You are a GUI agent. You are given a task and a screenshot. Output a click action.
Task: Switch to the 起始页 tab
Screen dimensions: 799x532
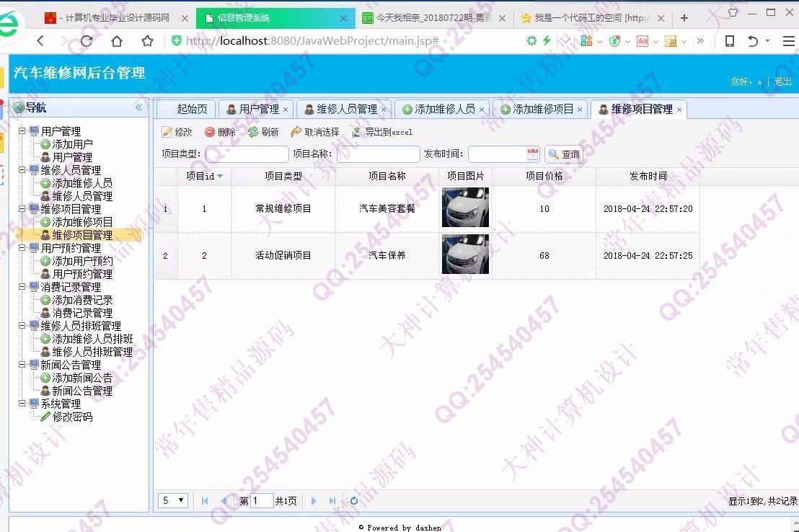point(187,109)
